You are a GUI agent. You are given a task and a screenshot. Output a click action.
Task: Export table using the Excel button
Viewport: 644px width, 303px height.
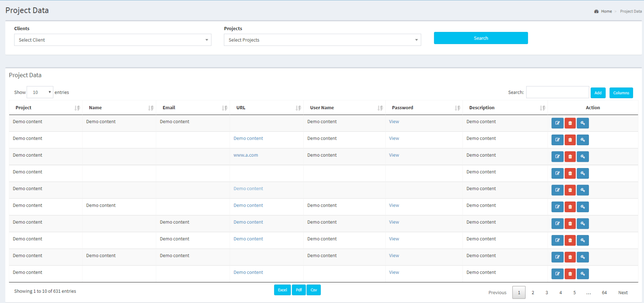[x=282, y=290]
